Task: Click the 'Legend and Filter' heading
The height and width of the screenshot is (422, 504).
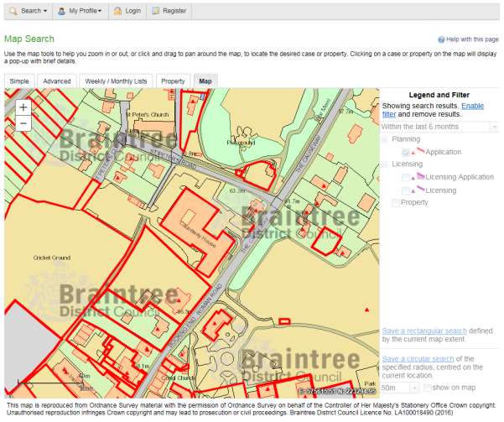Action: 439,95
